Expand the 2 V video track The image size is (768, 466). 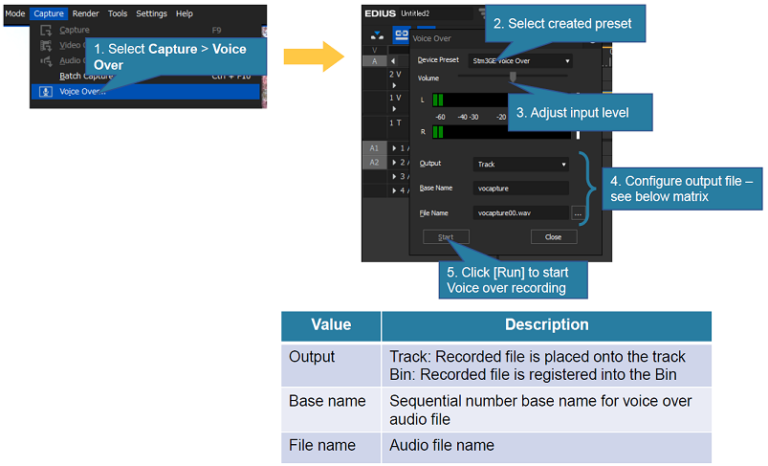(x=394, y=85)
